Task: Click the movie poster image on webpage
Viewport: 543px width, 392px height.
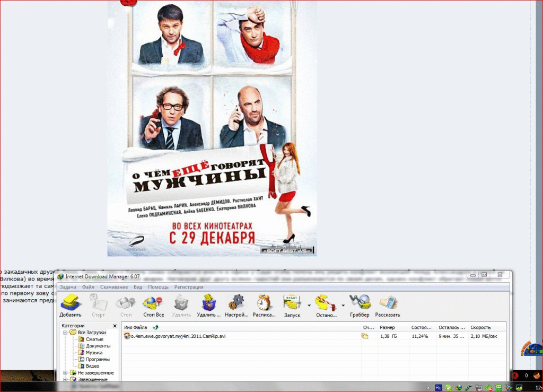Action: click(x=212, y=128)
